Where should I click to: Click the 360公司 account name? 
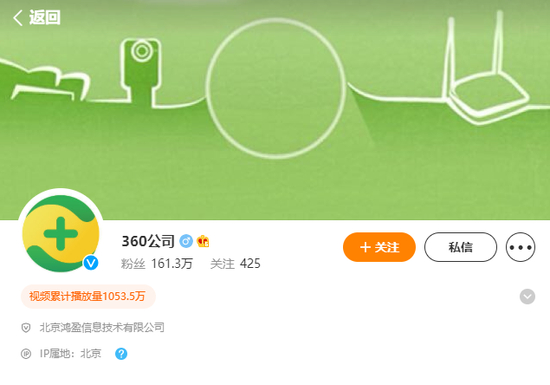click(x=148, y=241)
